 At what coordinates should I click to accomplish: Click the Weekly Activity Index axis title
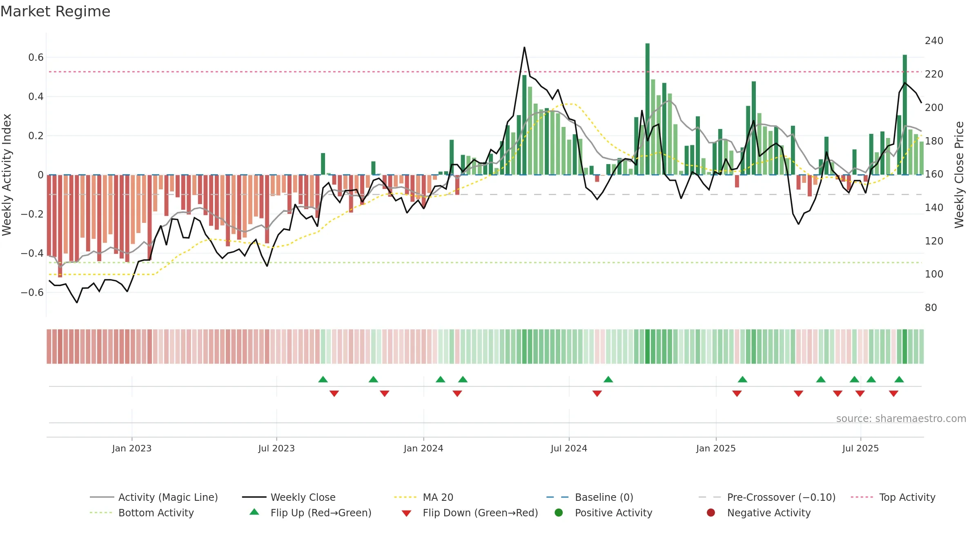coord(7,175)
